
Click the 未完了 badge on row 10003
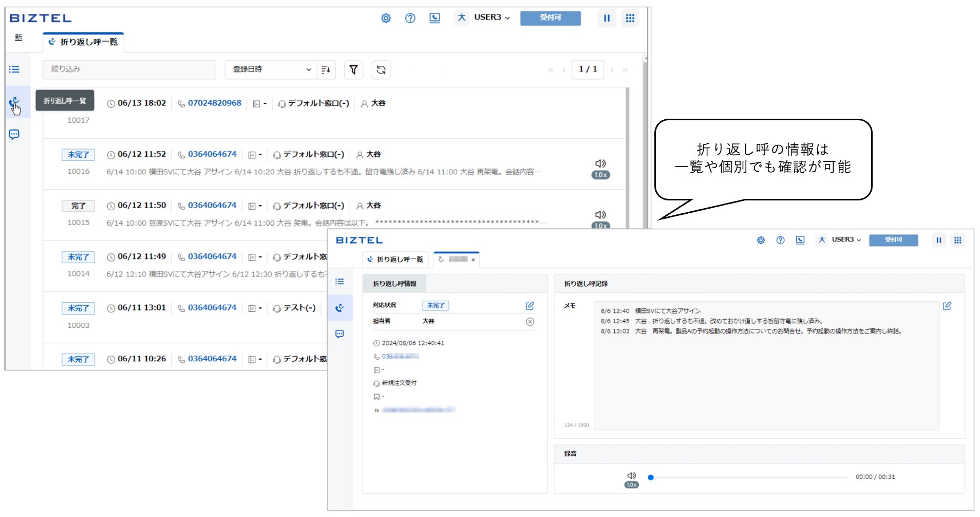click(79, 308)
